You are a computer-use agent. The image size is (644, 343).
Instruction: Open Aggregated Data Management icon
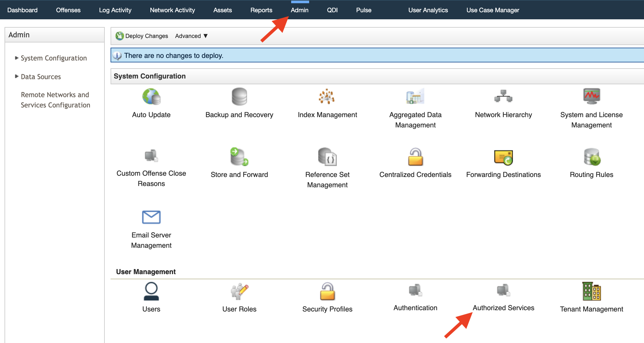pyautogui.click(x=415, y=96)
